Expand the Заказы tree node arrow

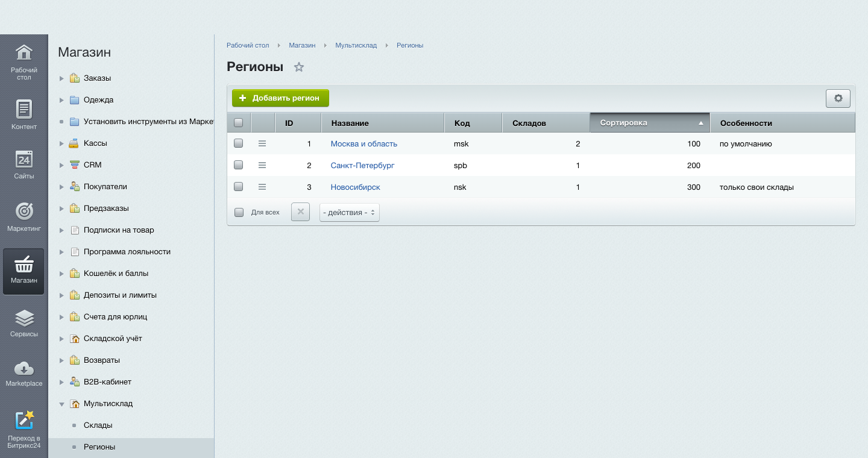pos(61,78)
